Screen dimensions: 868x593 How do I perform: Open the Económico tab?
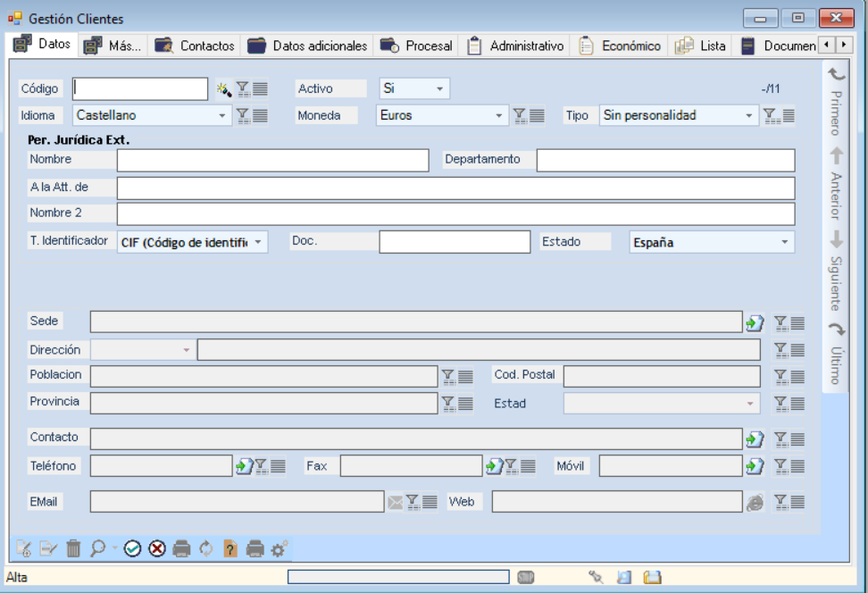[x=621, y=46]
